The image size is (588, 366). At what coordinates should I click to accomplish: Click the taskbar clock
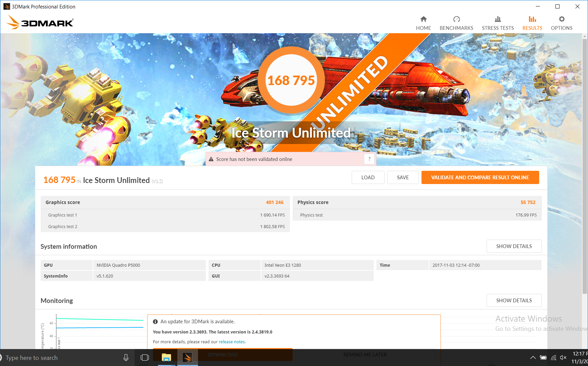580,358
